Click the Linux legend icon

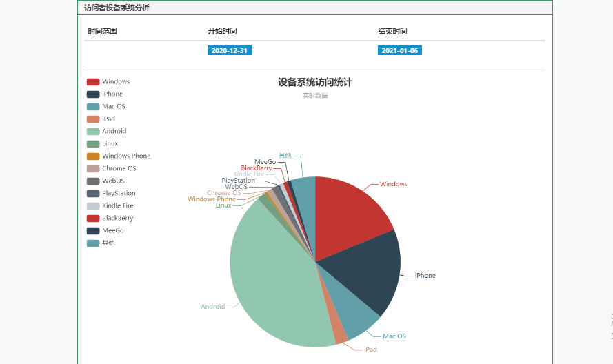click(93, 143)
